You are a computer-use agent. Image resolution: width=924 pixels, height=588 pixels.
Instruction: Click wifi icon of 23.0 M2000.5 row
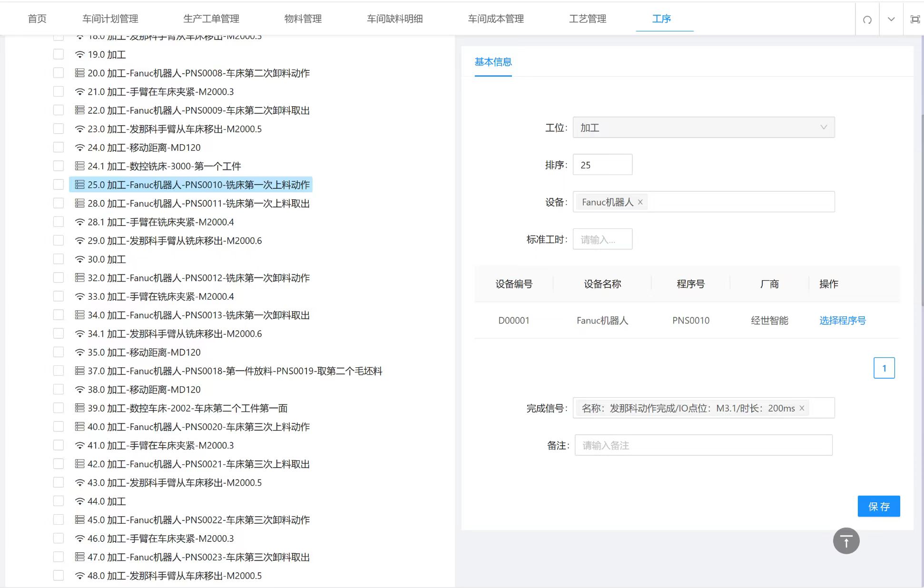(80, 129)
